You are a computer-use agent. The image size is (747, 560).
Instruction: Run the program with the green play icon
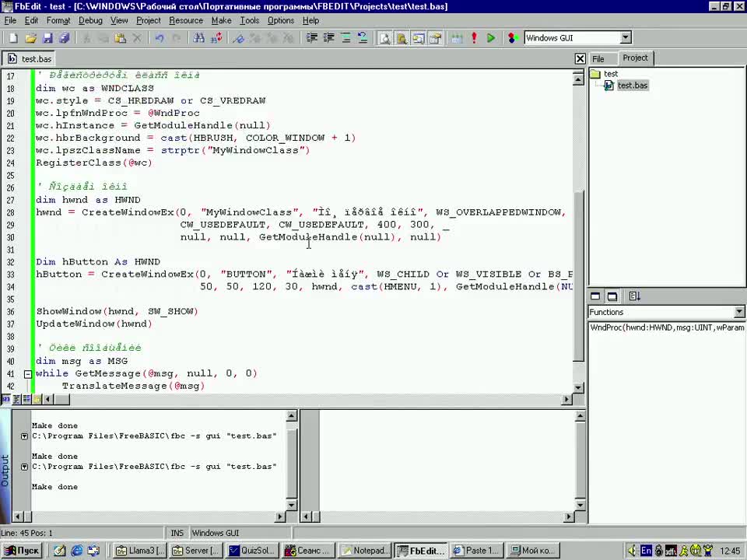click(x=491, y=37)
